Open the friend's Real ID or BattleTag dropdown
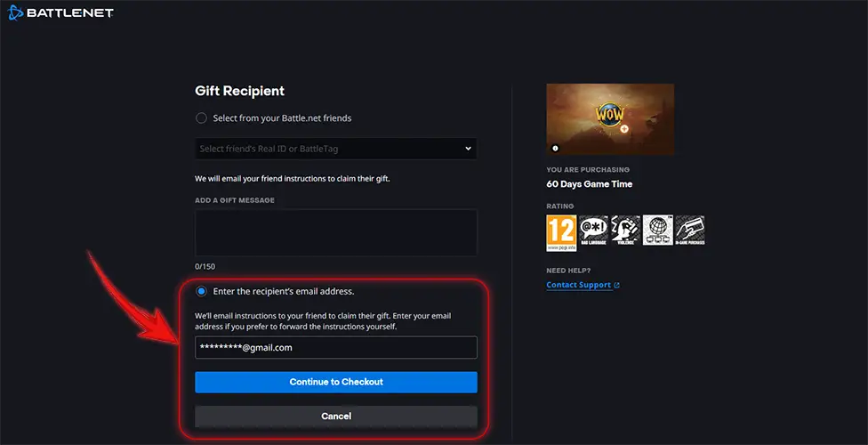Screen dimensions: 868x445 coord(336,149)
